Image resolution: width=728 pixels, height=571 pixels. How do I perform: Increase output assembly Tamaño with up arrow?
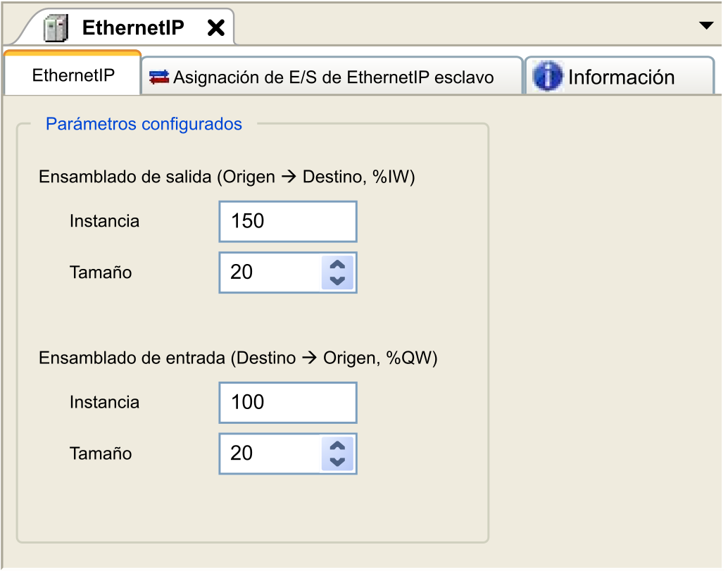click(337, 265)
